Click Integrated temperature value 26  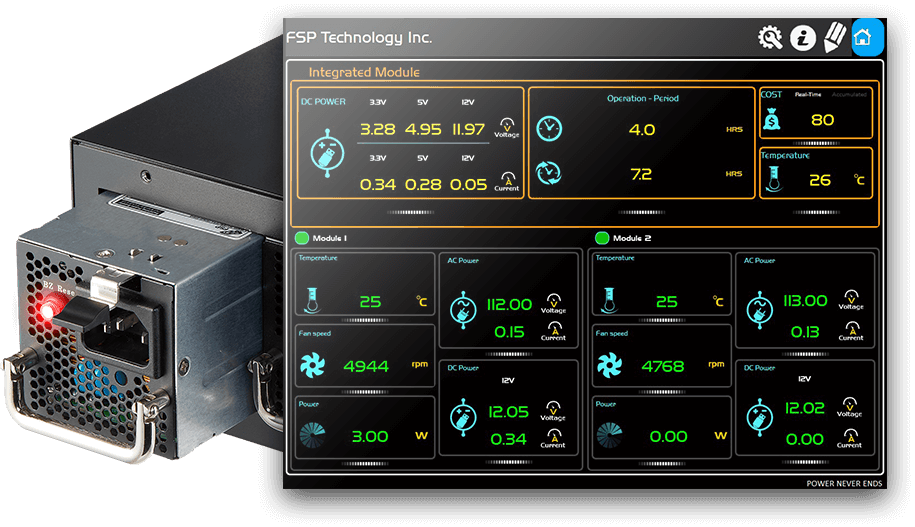click(x=820, y=180)
